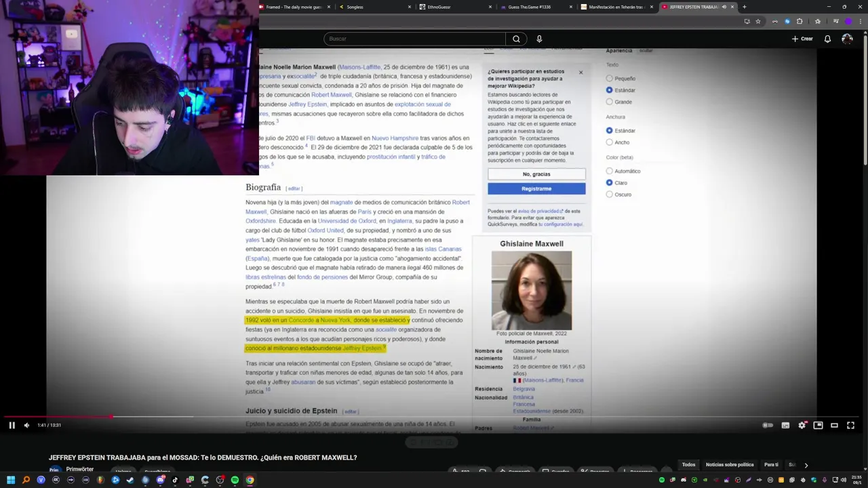Start voice search with the microphone icon
This screenshot has width=868, height=488.
539,39
